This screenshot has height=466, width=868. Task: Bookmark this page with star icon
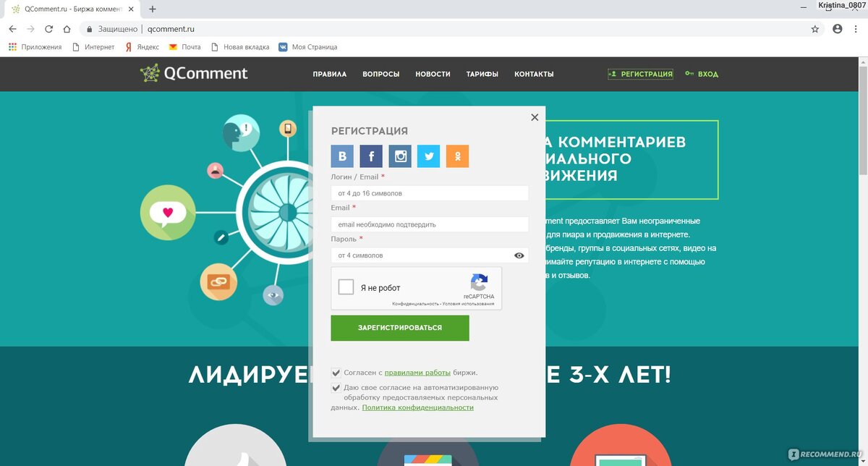pos(815,29)
